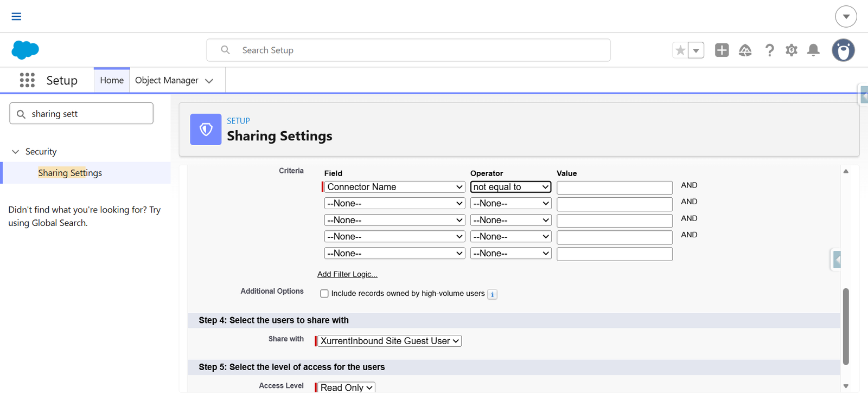868x401 pixels.
Task: Open the App Launcher dots icon
Action: 27,80
